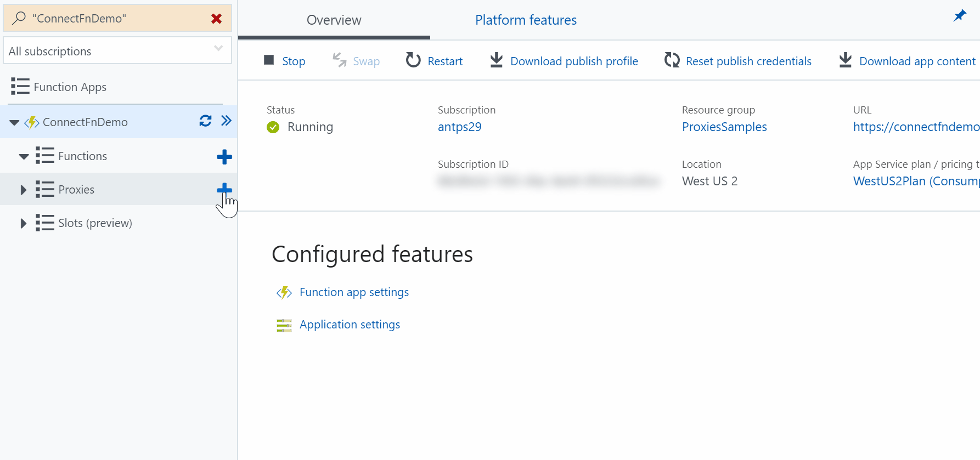Image resolution: width=980 pixels, height=460 pixels.
Task: Collapse the ConnectFnDemo tree node
Action: tap(14, 122)
